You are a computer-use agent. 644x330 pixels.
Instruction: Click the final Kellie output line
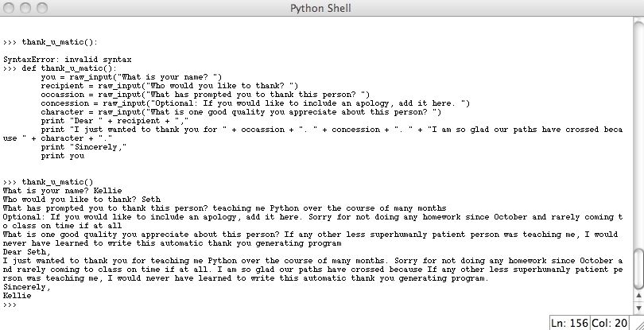(x=17, y=296)
